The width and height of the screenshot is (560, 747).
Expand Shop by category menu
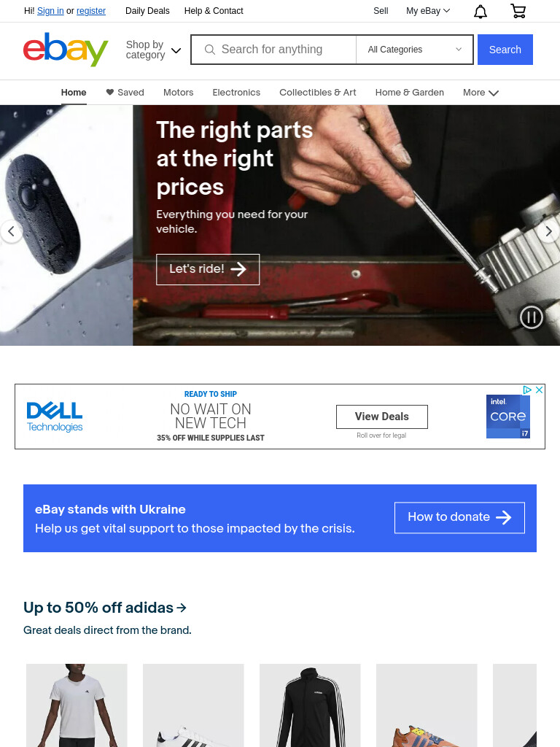(153, 50)
